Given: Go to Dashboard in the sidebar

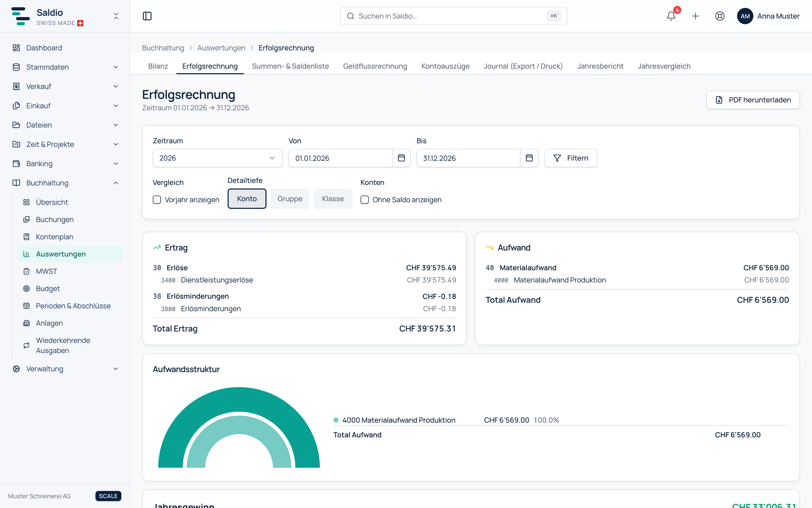Looking at the screenshot, I should (65, 48).
